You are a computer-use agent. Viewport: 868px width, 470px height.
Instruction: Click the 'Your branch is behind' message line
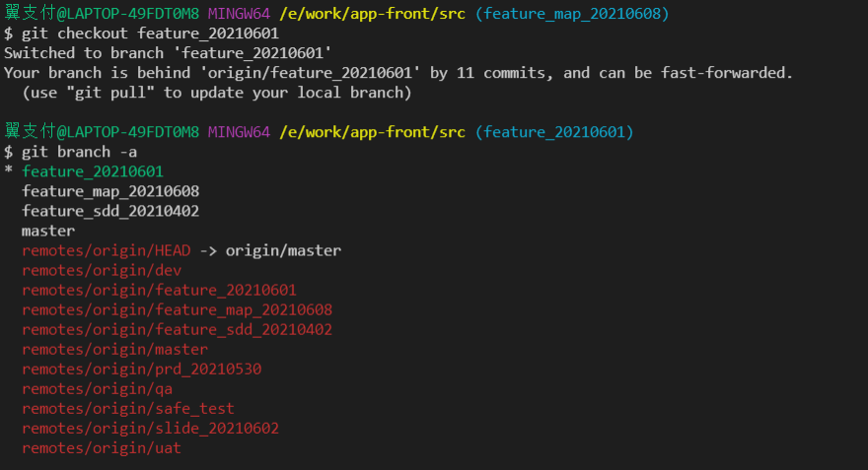coord(398,73)
